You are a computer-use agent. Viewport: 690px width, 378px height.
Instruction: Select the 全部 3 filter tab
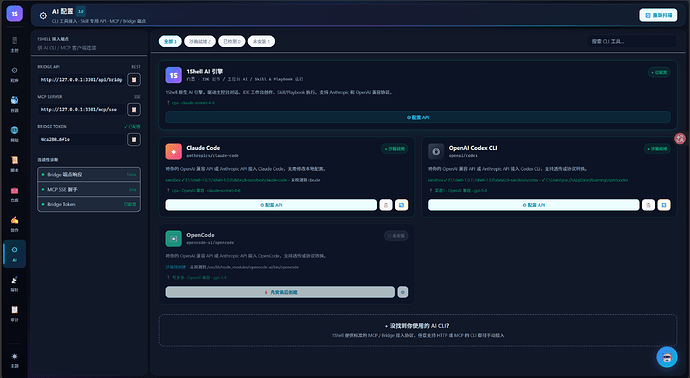pyautogui.click(x=170, y=41)
